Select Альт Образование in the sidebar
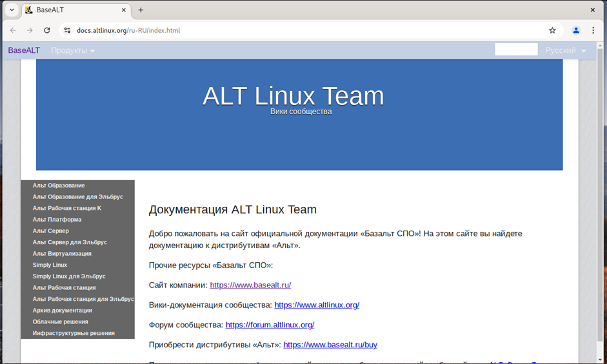 [x=59, y=186]
